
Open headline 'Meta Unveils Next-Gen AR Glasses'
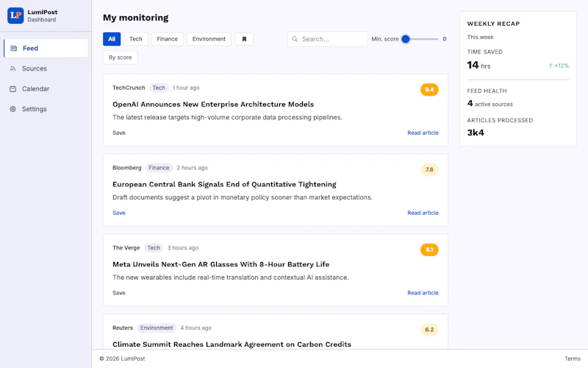[x=221, y=264]
